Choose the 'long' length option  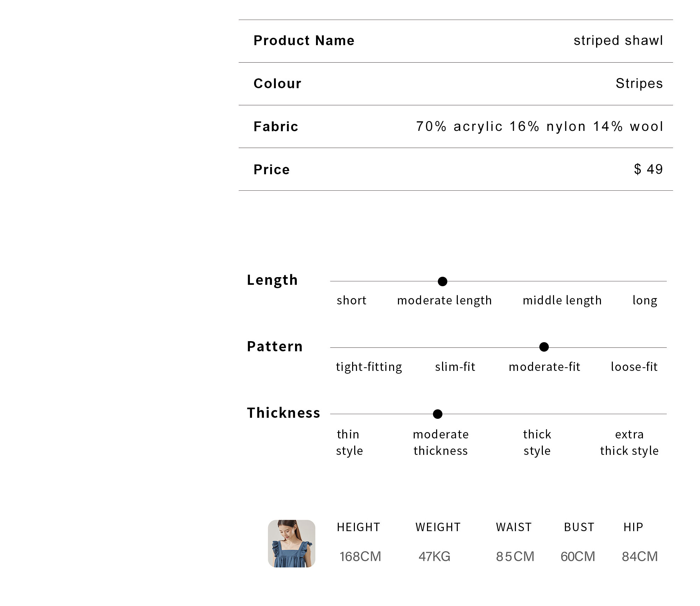click(x=645, y=300)
